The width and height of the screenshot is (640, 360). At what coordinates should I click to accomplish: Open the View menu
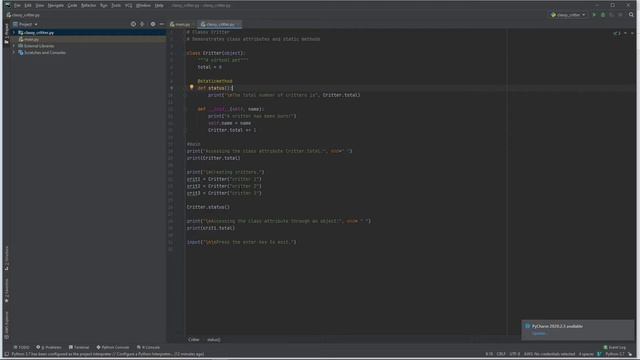point(40,6)
